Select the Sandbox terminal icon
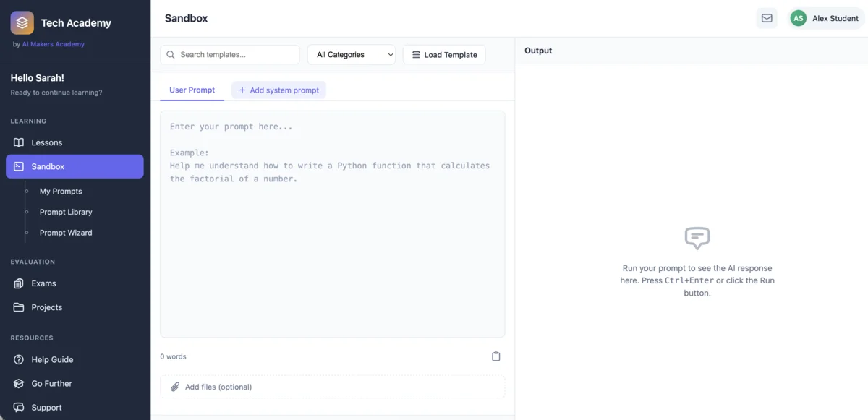 (19, 166)
